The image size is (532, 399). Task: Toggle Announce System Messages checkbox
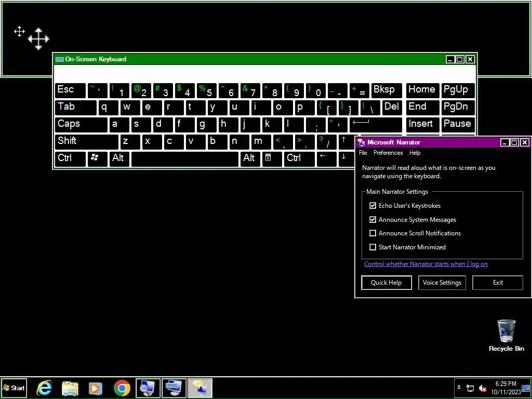373,220
